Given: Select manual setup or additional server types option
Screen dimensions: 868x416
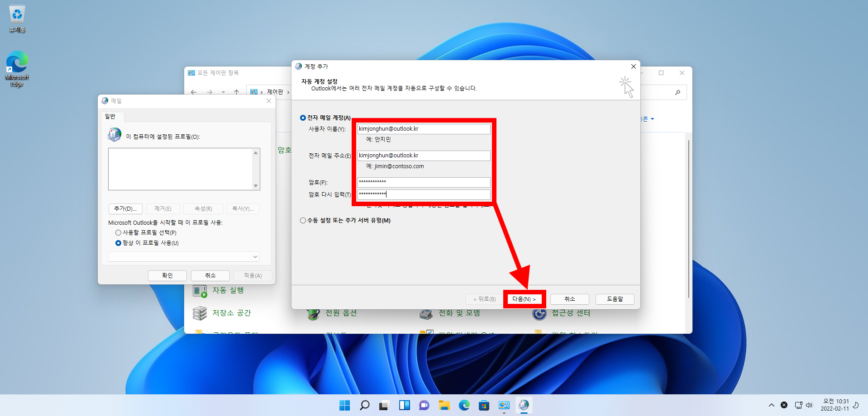Looking at the screenshot, I should pos(303,220).
